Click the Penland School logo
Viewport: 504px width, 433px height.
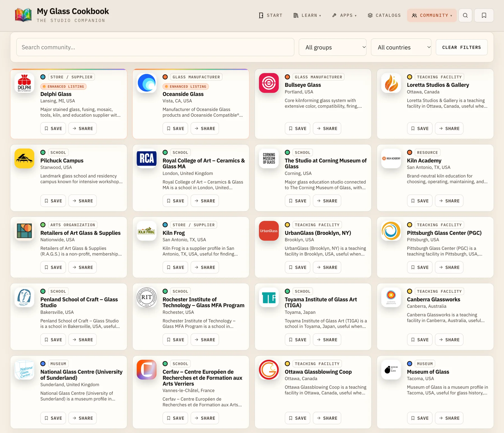point(24,298)
